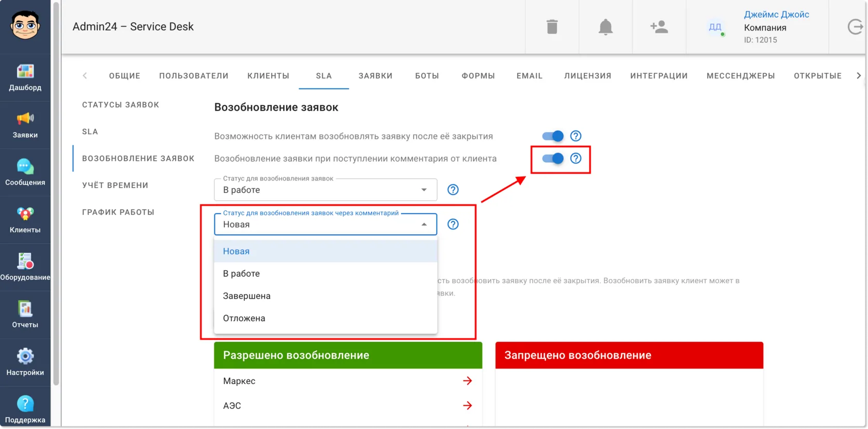This screenshot has height=429, width=868.
Task: Click the add user icon
Action: (659, 26)
